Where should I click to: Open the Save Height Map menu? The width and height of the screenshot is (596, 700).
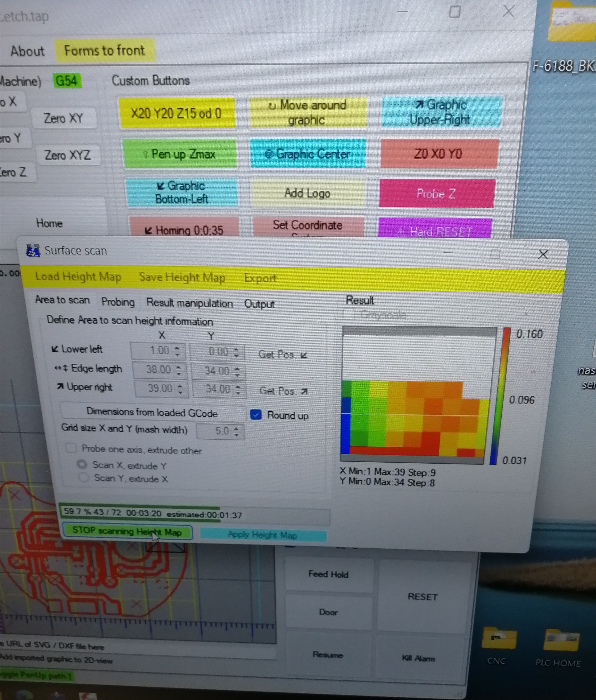click(x=182, y=277)
